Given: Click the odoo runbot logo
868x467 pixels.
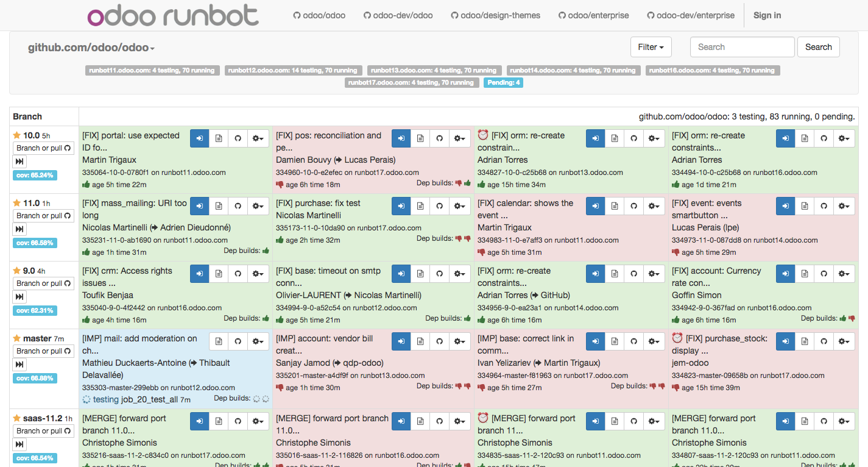Looking at the screenshot, I should (172, 15).
